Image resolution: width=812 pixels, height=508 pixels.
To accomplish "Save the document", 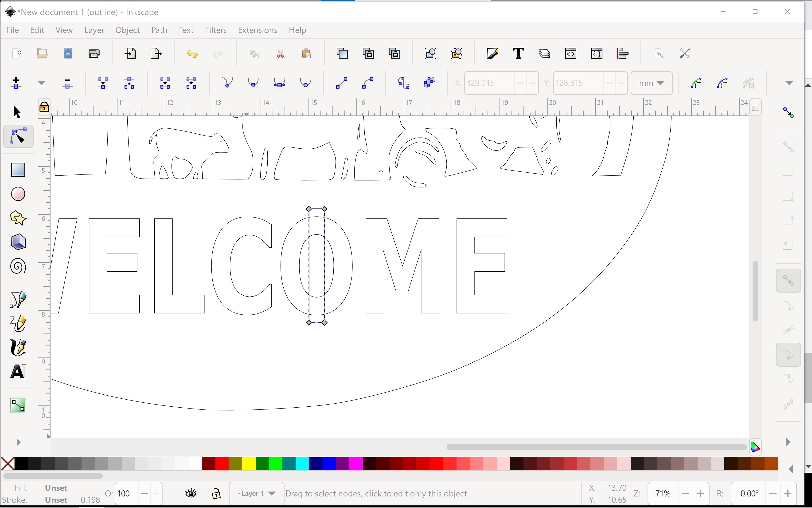I will pyautogui.click(x=68, y=53).
